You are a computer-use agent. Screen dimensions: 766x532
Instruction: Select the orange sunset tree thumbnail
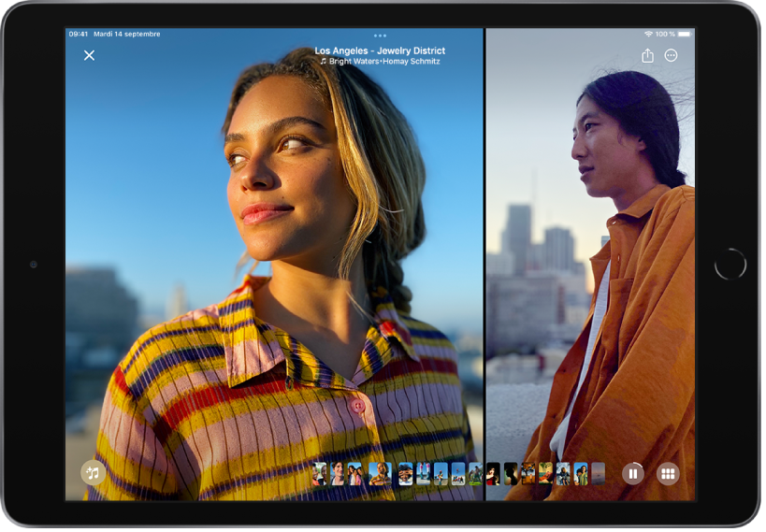(x=528, y=474)
